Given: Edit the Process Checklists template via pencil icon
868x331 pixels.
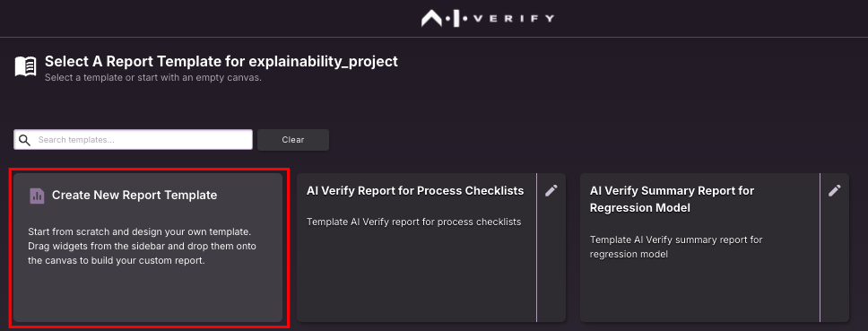Looking at the screenshot, I should (x=551, y=190).
